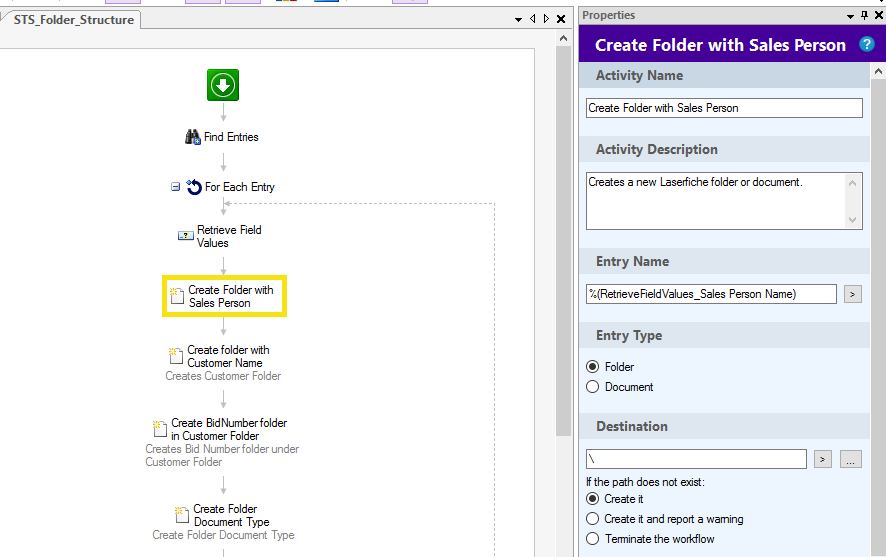Select the Find Entries binoculars icon
Screen dimensions: 886x557
click(194, 137)
